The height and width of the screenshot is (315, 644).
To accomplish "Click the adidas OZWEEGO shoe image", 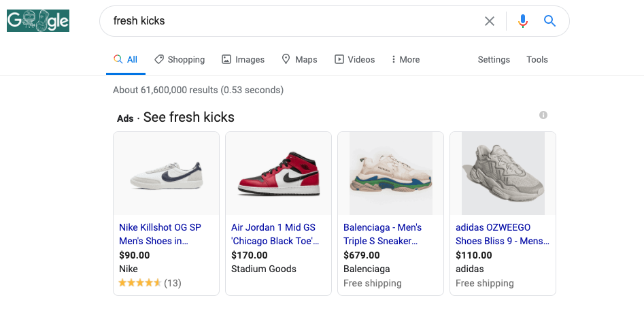I will click(503, 173).
